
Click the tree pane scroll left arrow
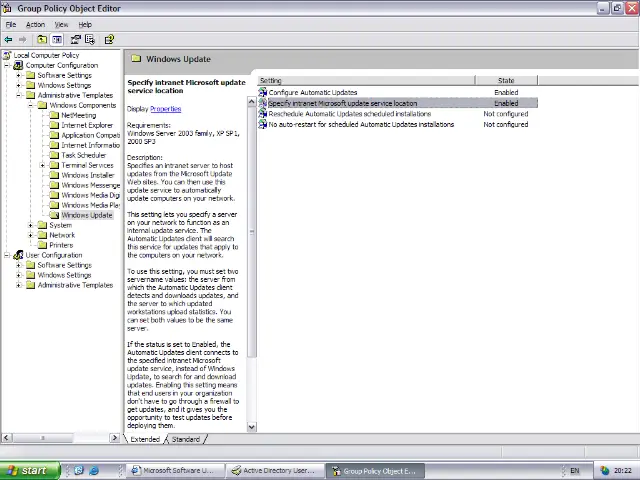click(x=6, y=438)
